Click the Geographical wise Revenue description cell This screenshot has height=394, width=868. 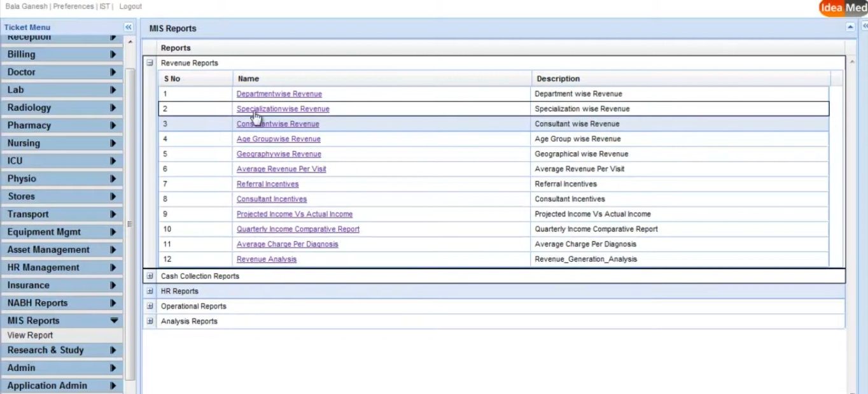[x=679, y=154]
